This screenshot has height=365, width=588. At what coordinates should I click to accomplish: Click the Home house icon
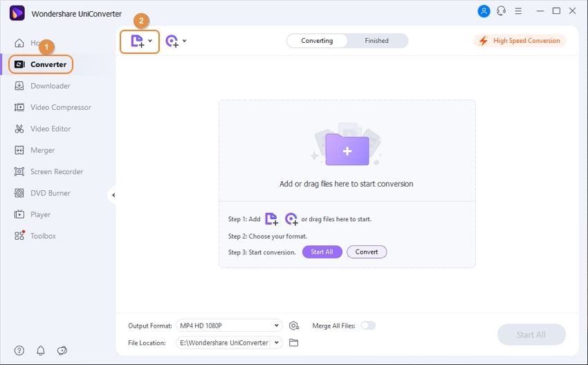tap(19, 43)
